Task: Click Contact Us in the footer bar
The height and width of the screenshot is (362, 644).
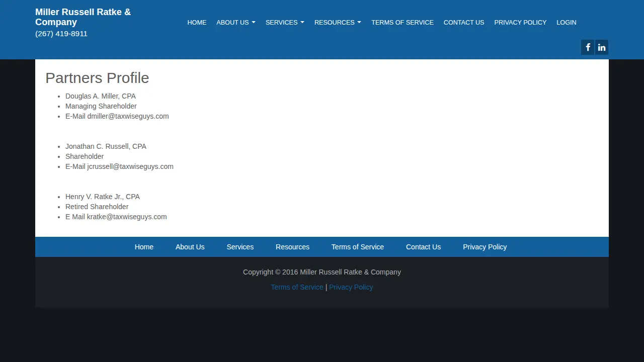Action: (x=423, y=247)
